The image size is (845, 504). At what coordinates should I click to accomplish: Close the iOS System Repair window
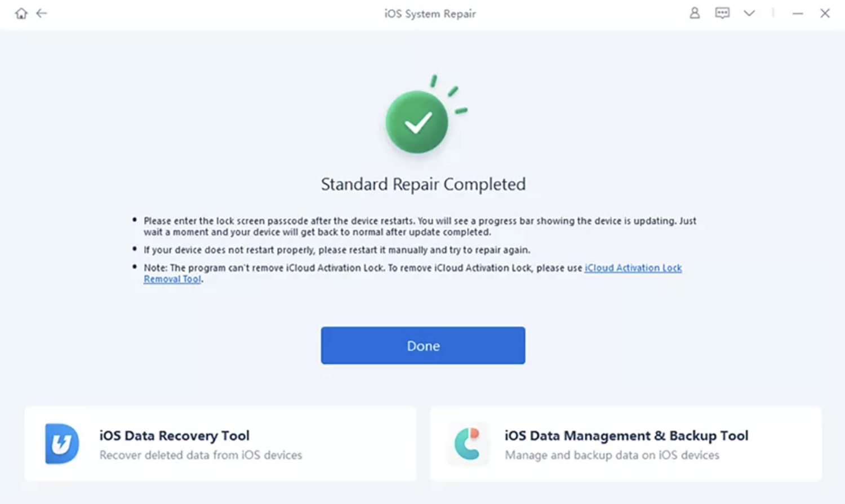coord(825,13)
